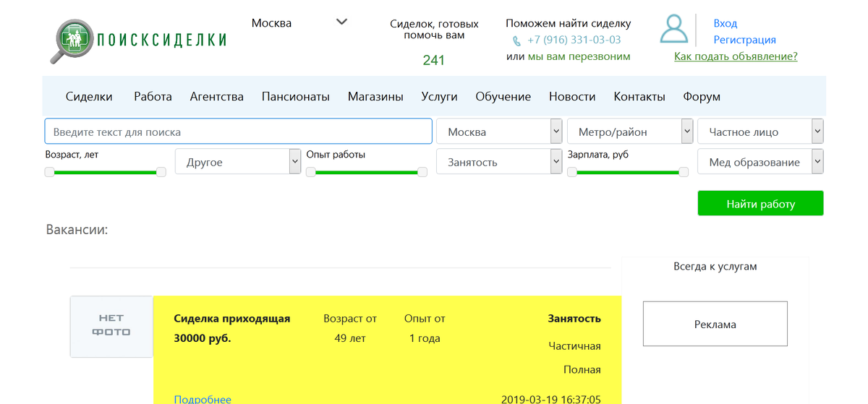
Task: Click the Возраст, лет slider left handle
Action: [x=49, y=172]
